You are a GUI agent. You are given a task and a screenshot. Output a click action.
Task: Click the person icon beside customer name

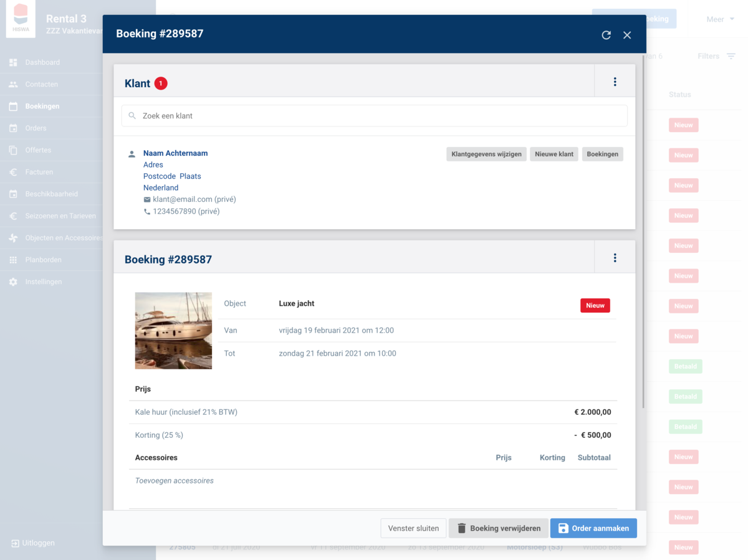pyautogui.click(x=132, y=154)
